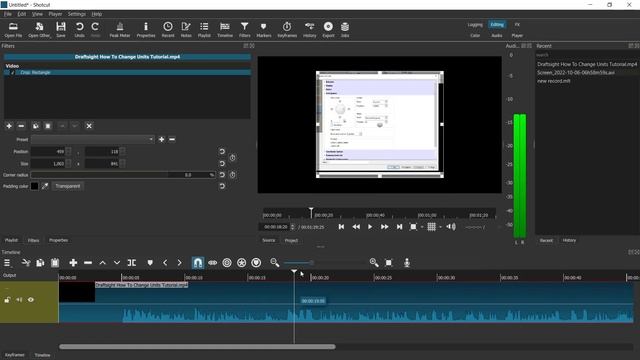Toggle the Timeline toolbar icon
Image resolution: width=640 pixels, height=360 pixels.
click(x=224, y=30)
